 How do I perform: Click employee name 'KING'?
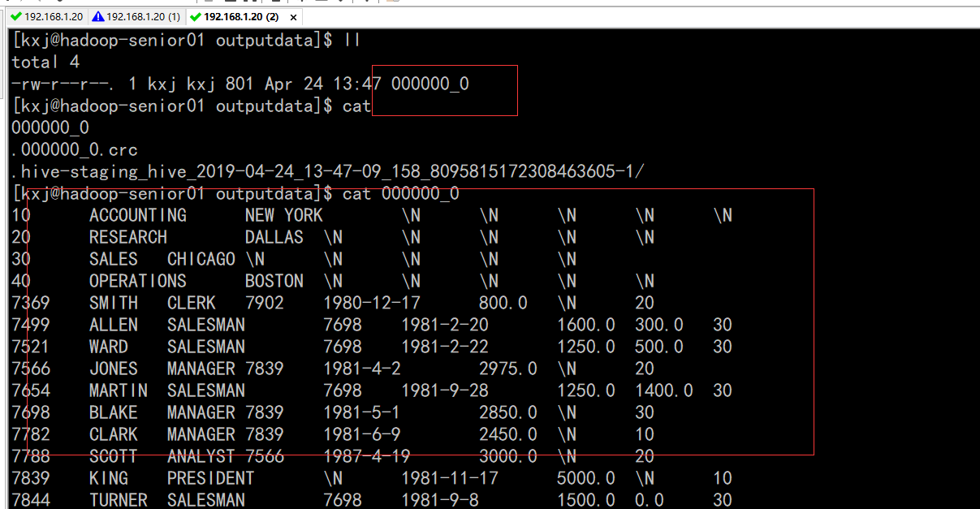pyautogui.click(x=109, y=478)
